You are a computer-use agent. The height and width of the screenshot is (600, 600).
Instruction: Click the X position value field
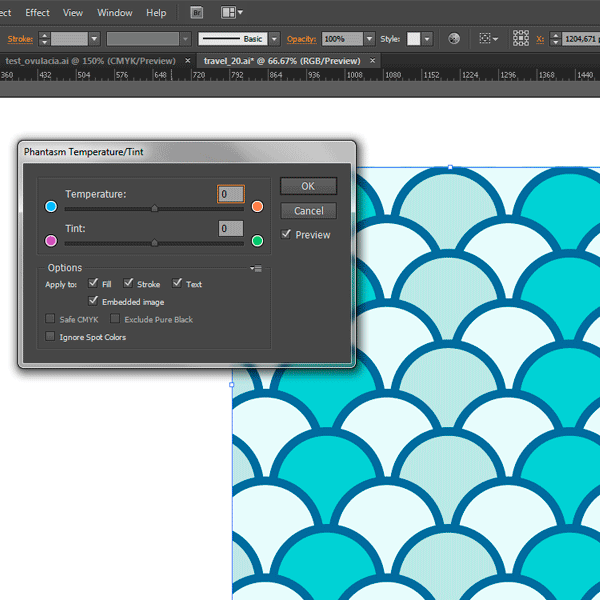tap(580, 39)
